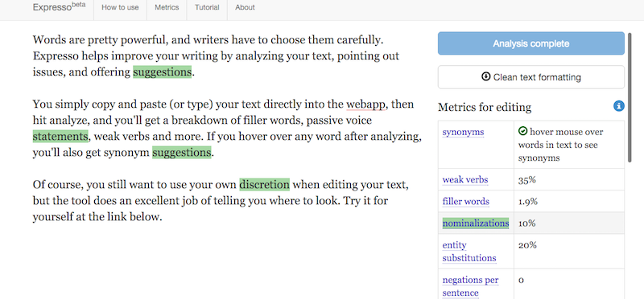Click highlighted word discretion in the text
This screenshot has height=299, width=644.
[265, 185]
